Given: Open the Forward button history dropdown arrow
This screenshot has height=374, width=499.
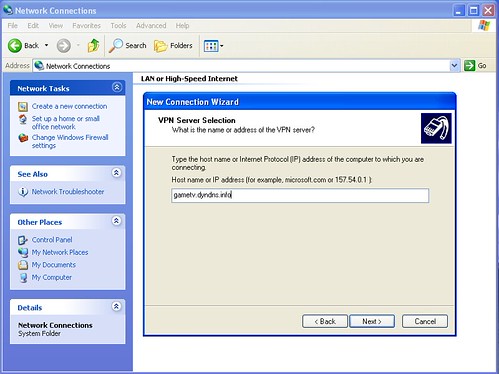Looking at the screenshot, I should (78, 45).
